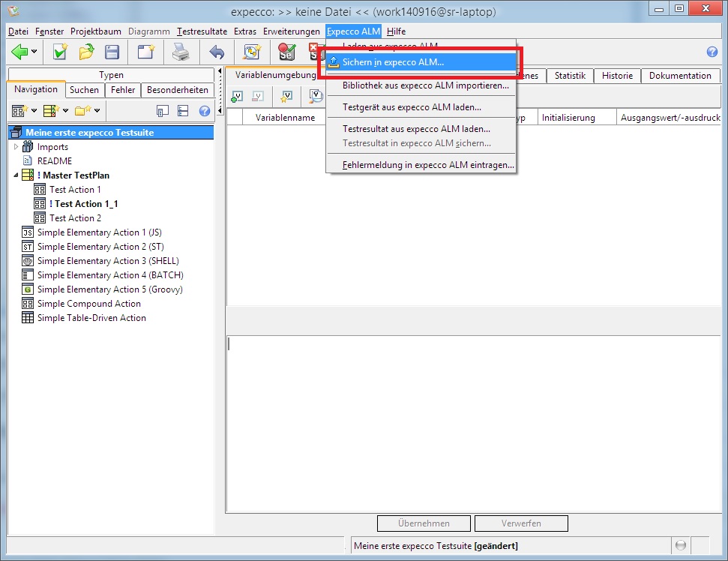Screen dimensions: 728x561
Task: Click the open folder toolbar icon
Action: tap(86, 52)
